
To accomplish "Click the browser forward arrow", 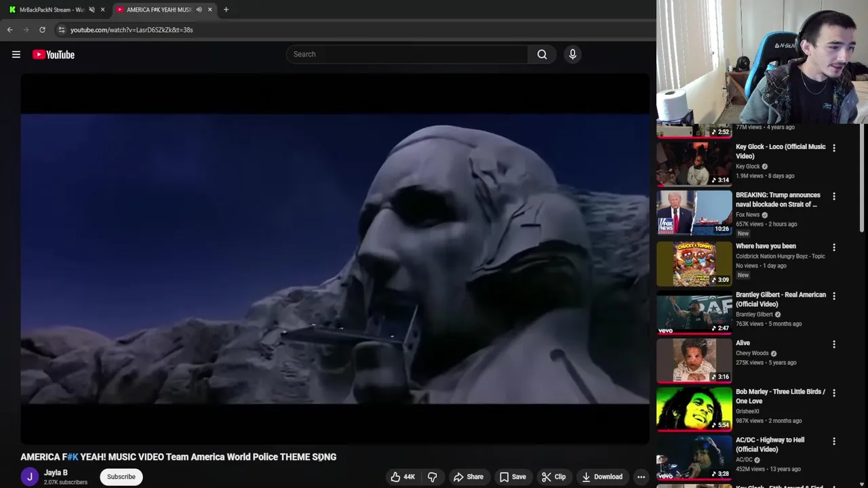I will point(26,30).
